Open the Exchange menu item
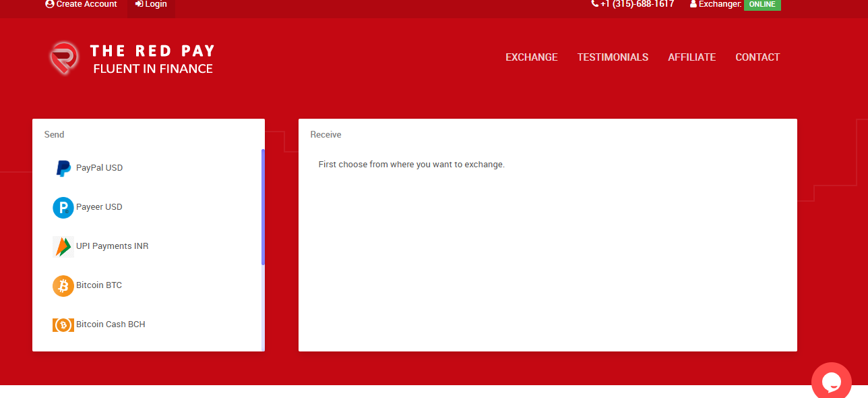This screenshot has height=398, width=868. pos(532,57)
